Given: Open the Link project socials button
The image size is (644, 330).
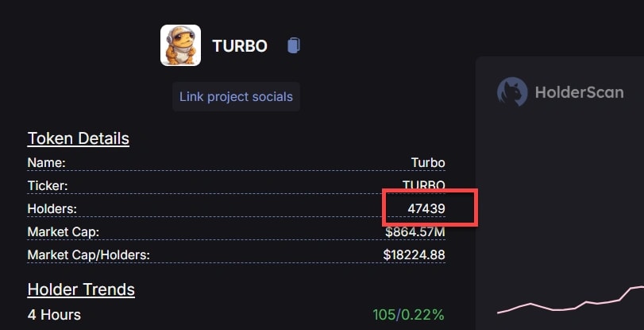Looking at the screenshot, I should tap(236, 97).
